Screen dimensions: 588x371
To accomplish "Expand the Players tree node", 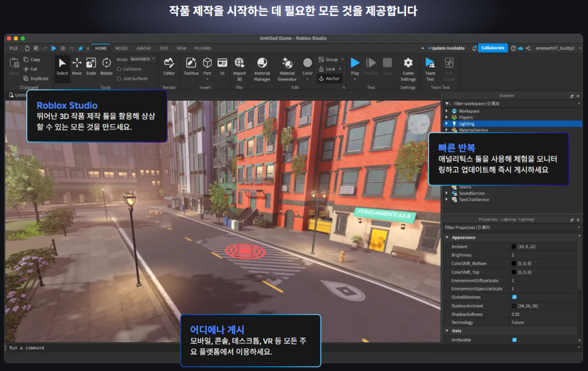I will click(x=447, y=117).
